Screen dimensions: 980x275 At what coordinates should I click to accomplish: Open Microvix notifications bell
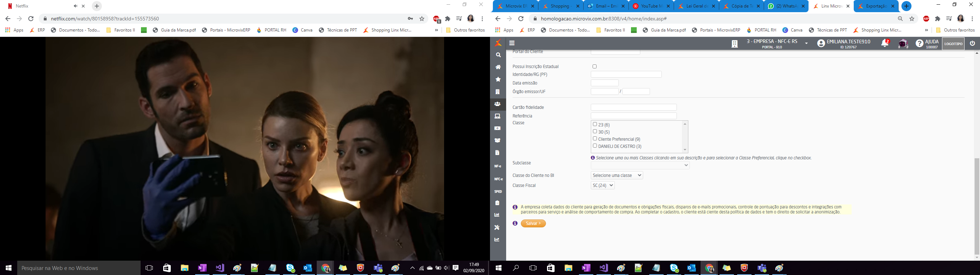click(x=885, y=43)
